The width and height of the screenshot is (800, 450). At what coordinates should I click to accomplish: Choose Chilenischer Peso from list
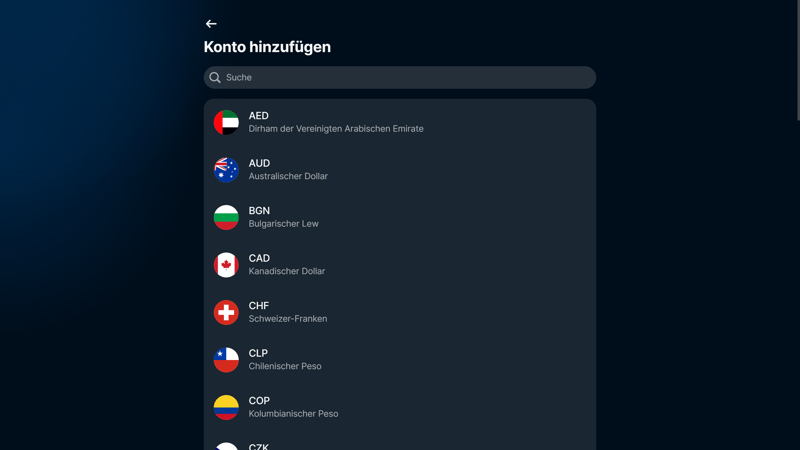285,366
